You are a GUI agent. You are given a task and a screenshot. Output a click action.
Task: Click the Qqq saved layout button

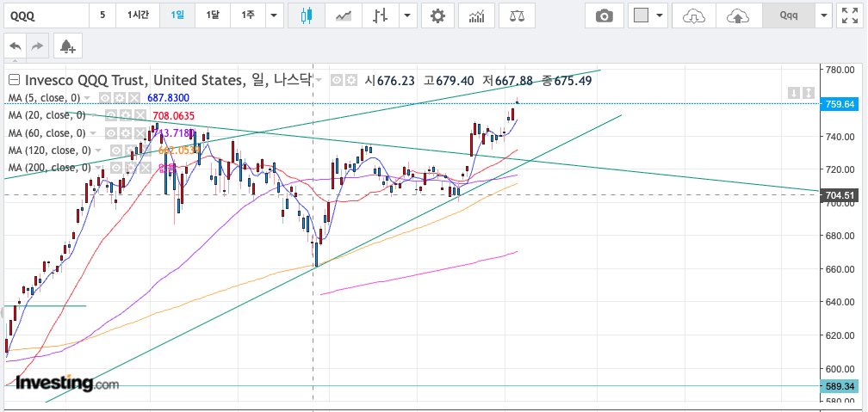click(x=789, y=16)
